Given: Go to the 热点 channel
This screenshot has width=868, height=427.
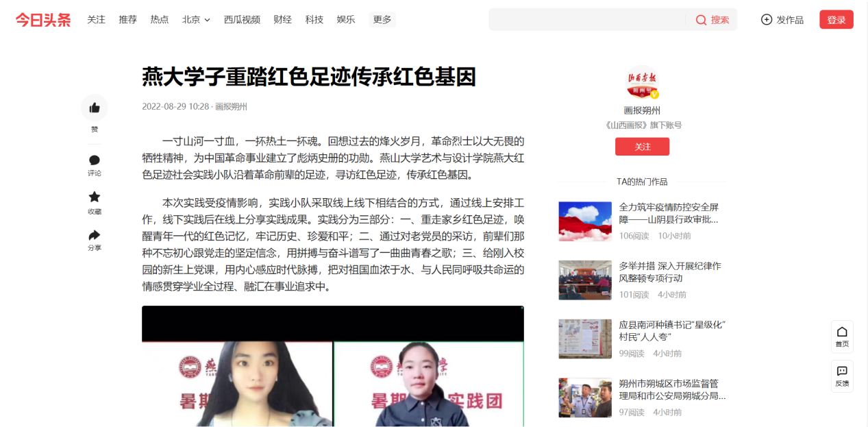Looking at the screenshot, I should (160, 20).
